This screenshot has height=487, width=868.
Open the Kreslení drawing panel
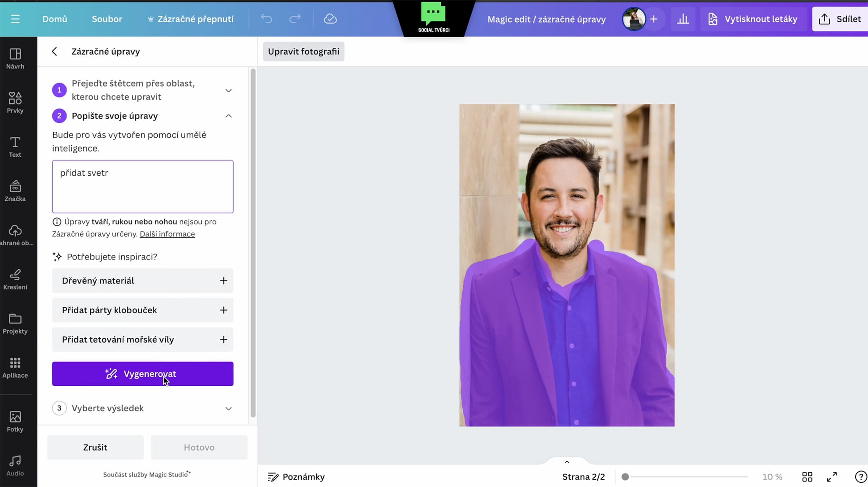coord(15,279)
